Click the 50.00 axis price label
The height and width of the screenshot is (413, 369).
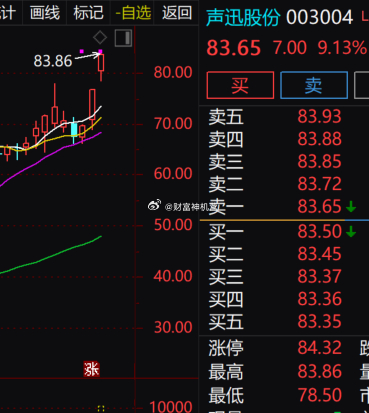(173, 225)
